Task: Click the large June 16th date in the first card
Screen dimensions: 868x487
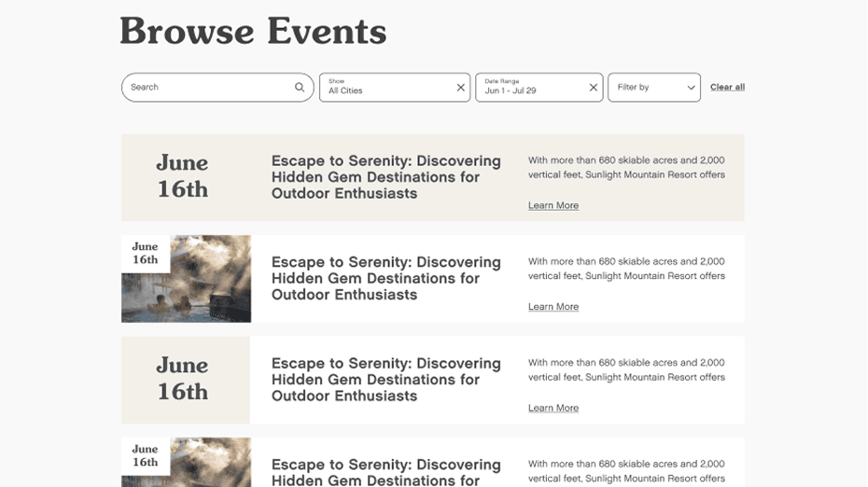Action: coord(183,176)
